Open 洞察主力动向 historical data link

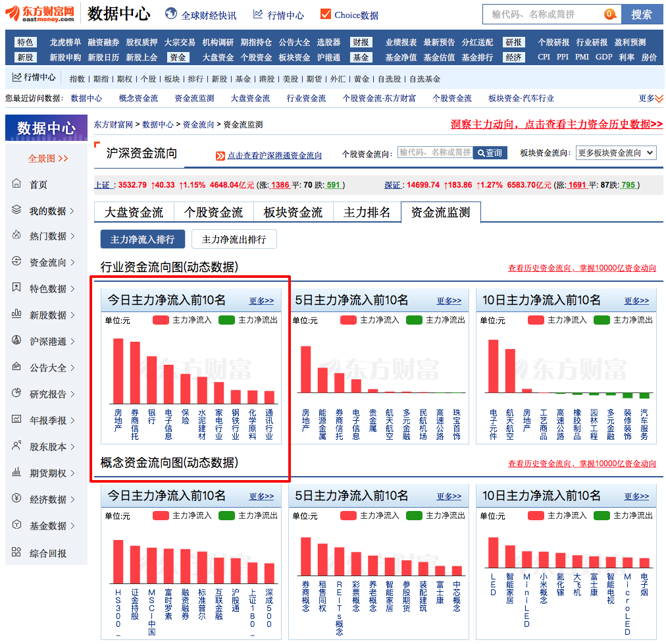click(x=556, y=124)
